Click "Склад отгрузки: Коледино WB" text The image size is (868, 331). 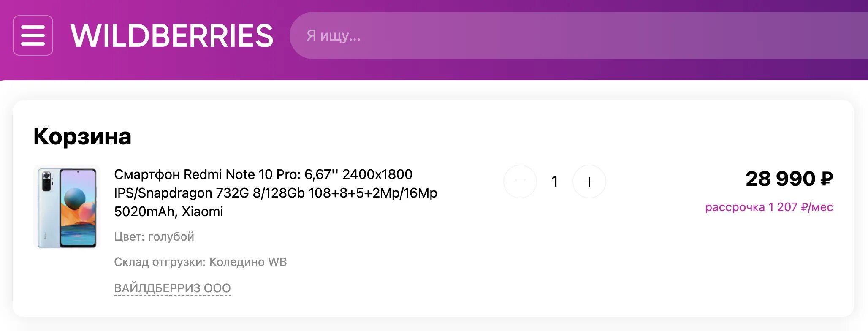pyautogui.click(x=200, y=262)
